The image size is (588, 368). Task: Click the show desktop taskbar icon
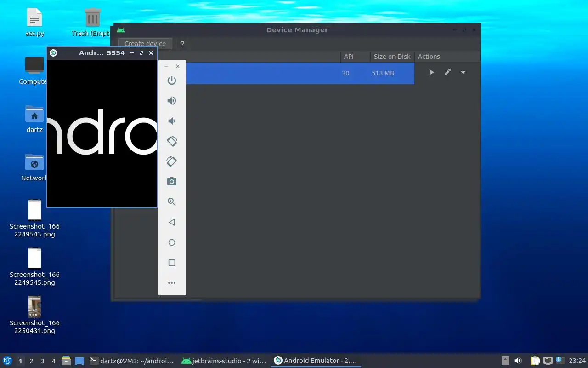pyautogui.click(x=79, y=361)
